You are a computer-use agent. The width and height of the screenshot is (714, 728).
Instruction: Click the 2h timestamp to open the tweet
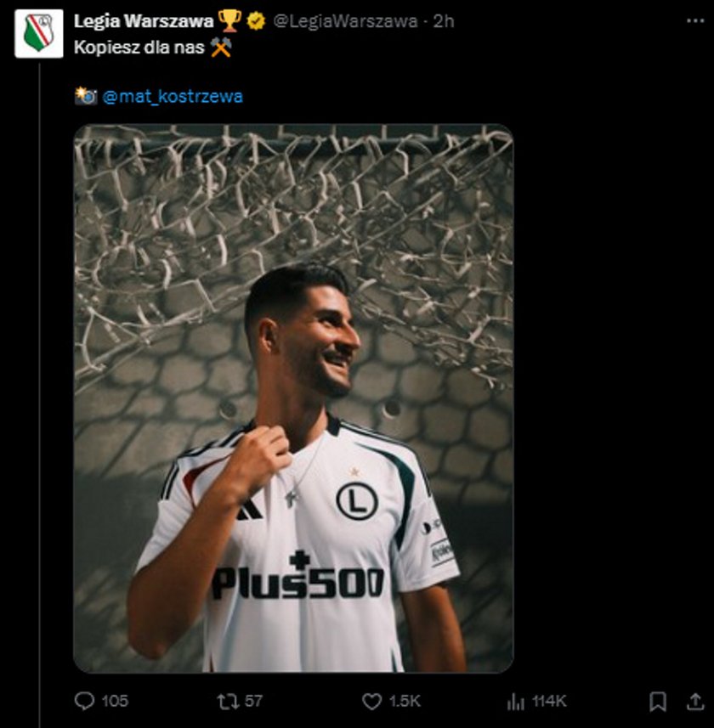pos(444,21)
